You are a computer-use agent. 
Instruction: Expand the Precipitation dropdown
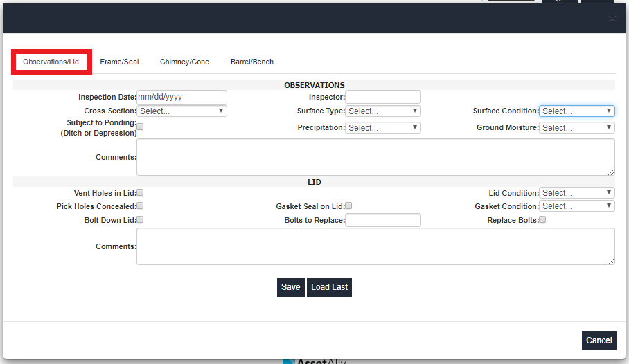(x=383, y=127)
